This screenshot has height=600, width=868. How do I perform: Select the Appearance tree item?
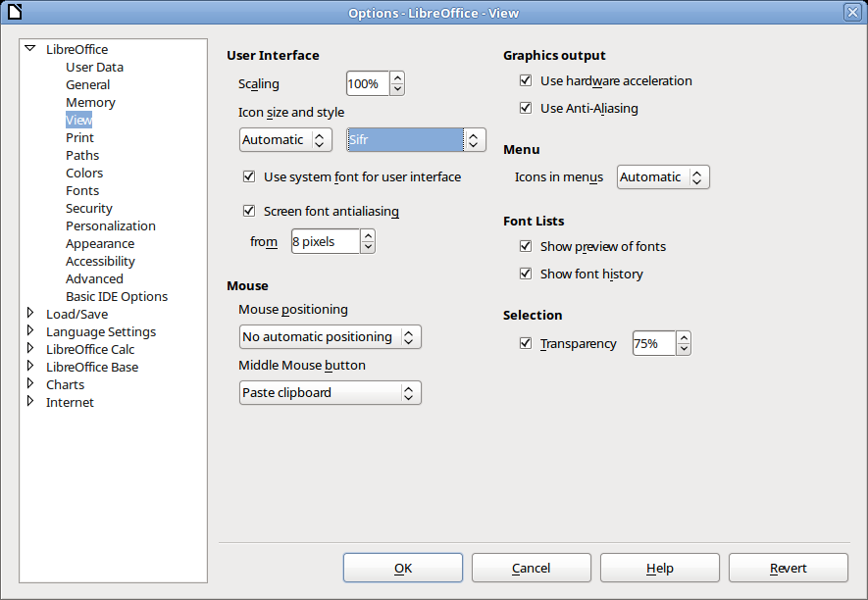pyautogui.click(x=100, y=243)
